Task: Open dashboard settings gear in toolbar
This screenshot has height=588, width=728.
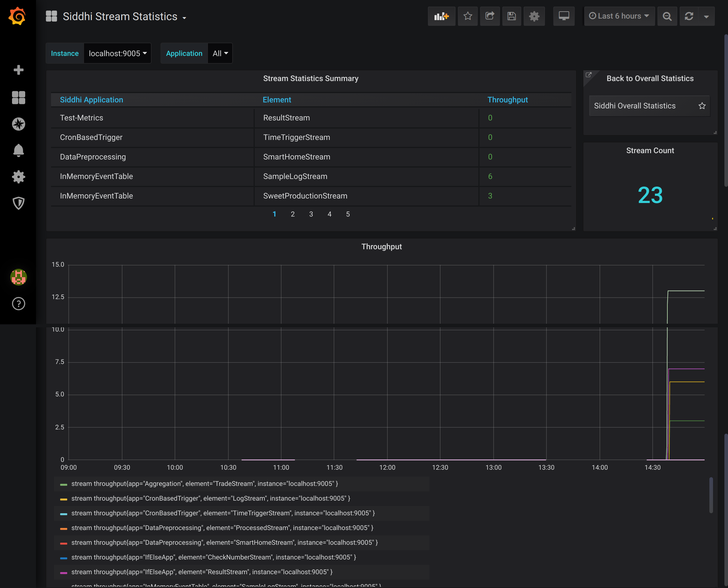Action: pyautogui.click(x=534, y=16)
